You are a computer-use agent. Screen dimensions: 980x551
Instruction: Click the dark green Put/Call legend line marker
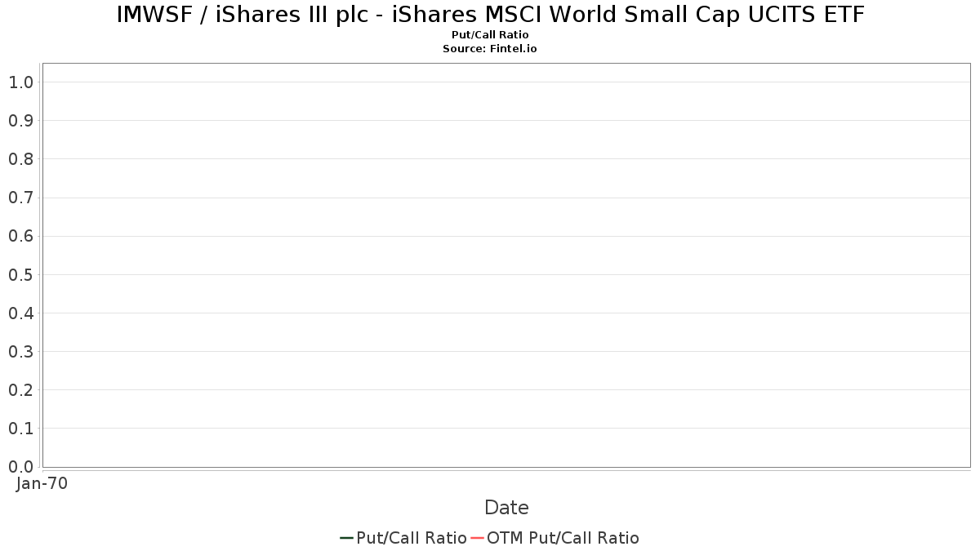[x=346, y=538]
